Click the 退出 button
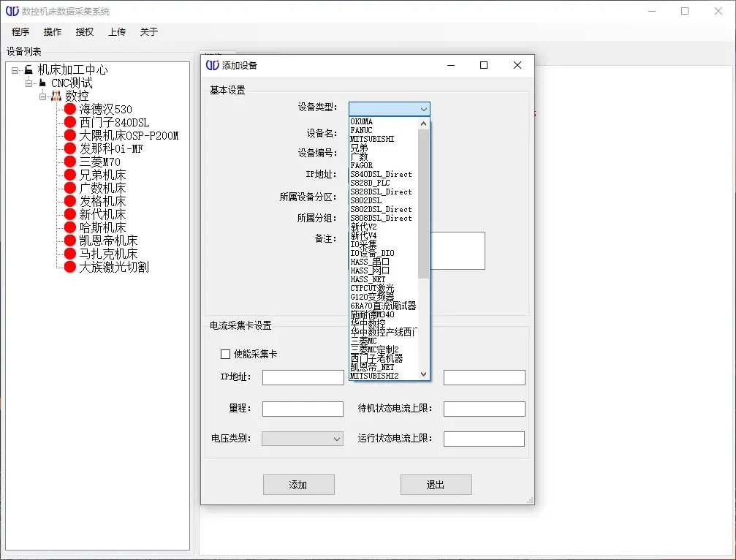The image size is (736, 560). (436, 485)
